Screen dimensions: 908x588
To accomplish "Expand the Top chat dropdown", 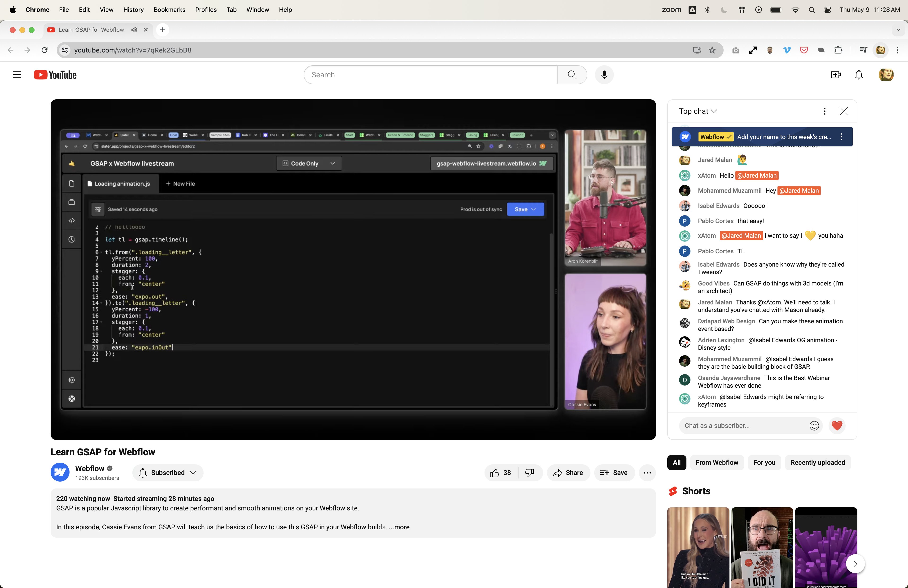I will pos(698,111).
